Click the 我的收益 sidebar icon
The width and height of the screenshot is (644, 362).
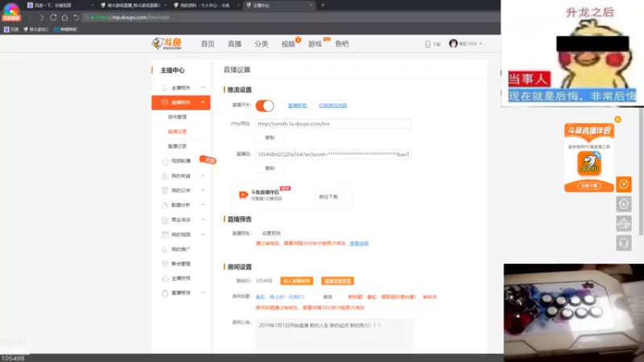click(165, 175)
